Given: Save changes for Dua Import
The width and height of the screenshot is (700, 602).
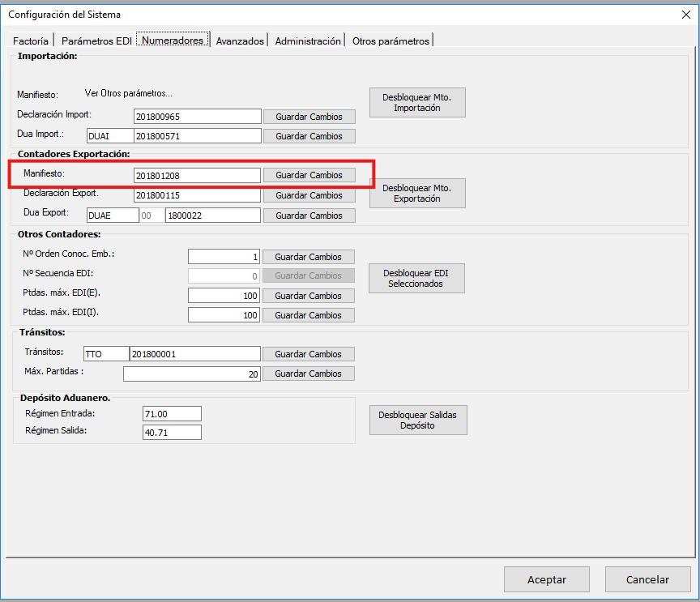Looking at the screenshot, I should [309, 136].
